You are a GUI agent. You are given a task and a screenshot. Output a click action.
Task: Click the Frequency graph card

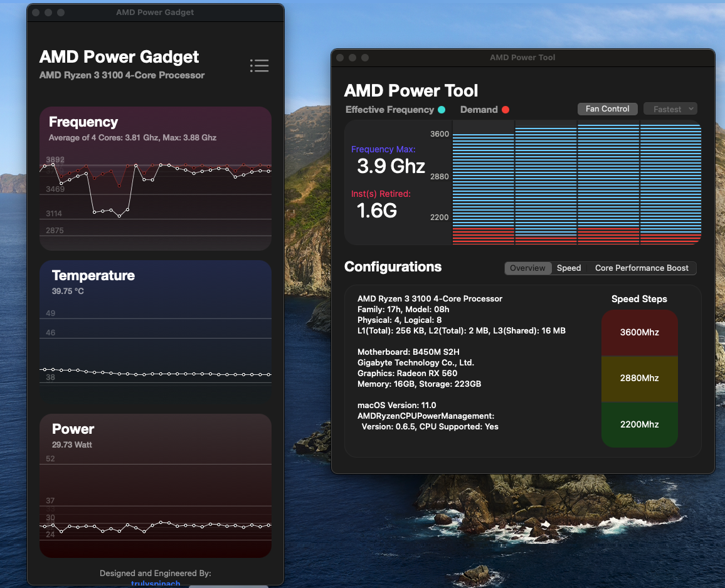click(x=156, y=179)
